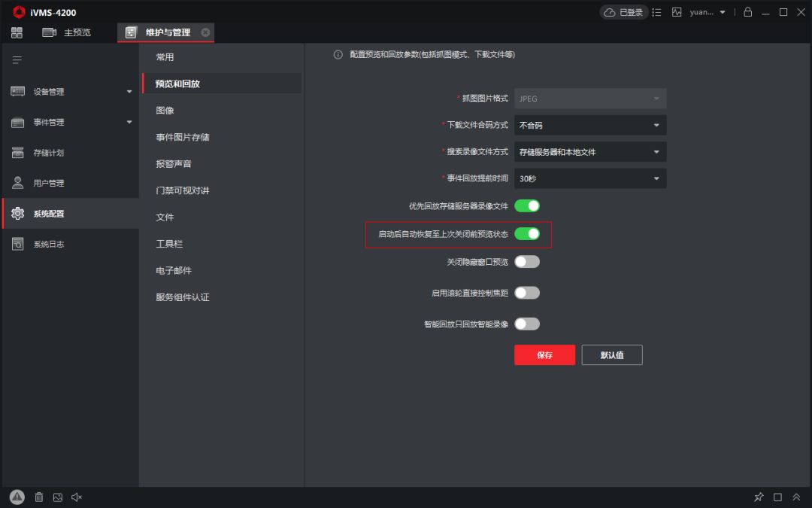812x508 pixels.
Task: Toggle 启动后自动恢复至上次关闭前预览状态 switch
Action: (x=527, y=234)
